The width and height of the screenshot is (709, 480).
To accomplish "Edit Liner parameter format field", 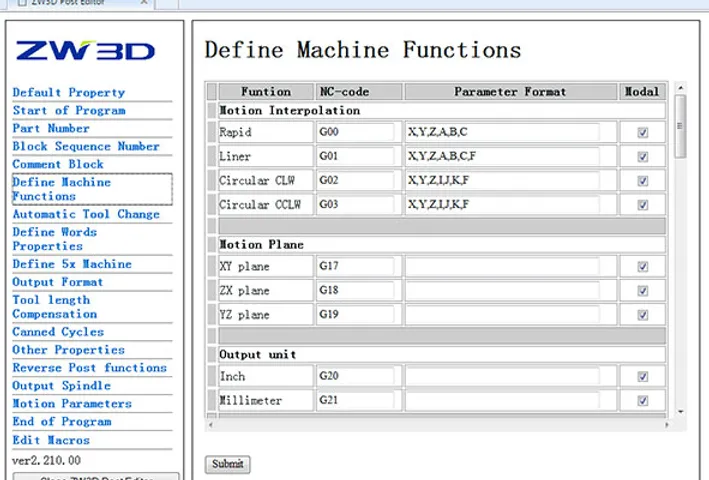I will pyautogui.click(x=502, y=156).
